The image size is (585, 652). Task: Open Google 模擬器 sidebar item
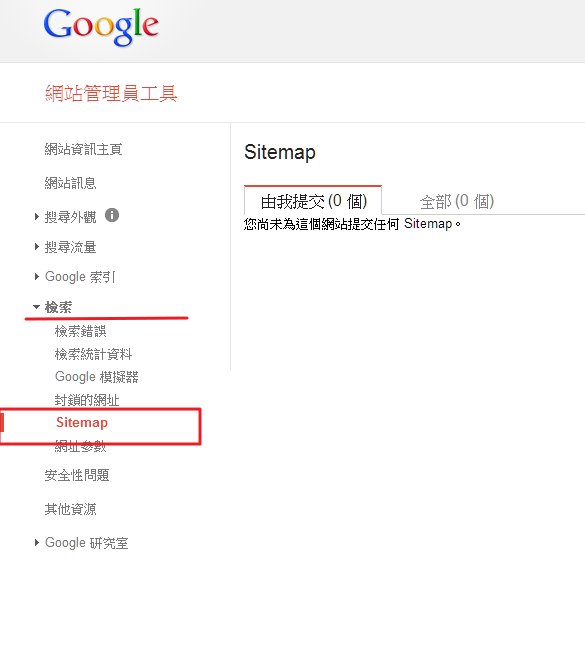coord(96,377)
